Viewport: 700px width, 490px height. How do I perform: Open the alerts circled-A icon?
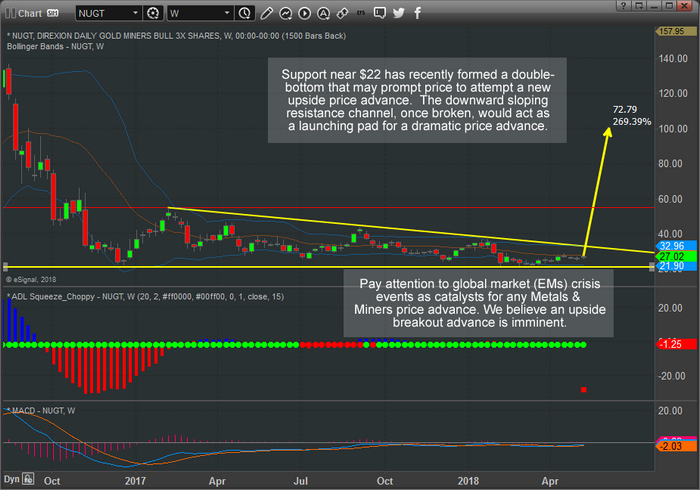tap(323, 13)
